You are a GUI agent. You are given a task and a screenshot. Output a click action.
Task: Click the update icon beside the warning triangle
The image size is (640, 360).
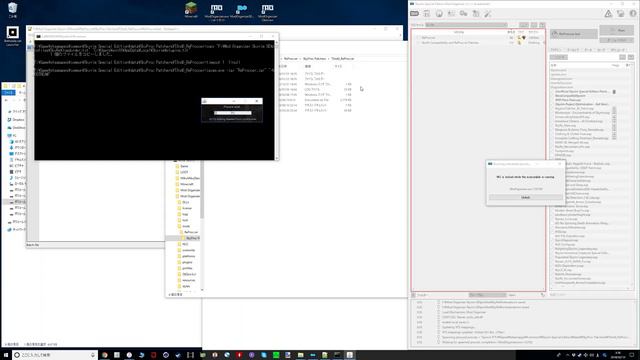point(620,13)
